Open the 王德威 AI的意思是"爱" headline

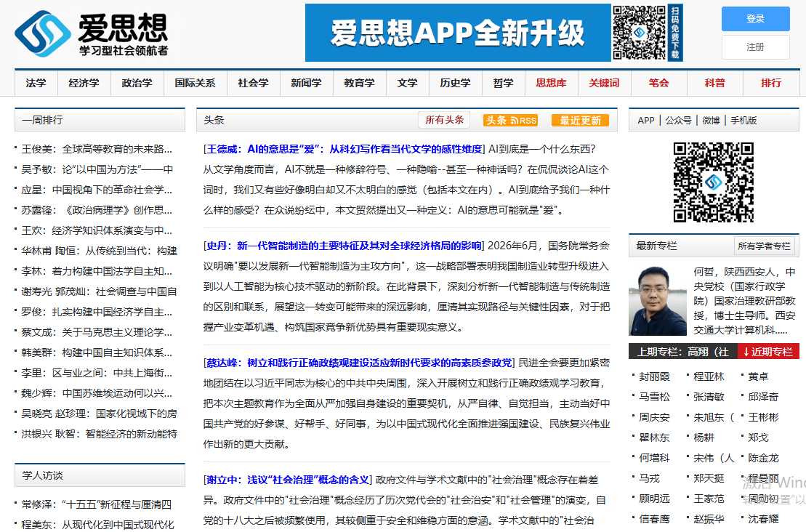343,149
